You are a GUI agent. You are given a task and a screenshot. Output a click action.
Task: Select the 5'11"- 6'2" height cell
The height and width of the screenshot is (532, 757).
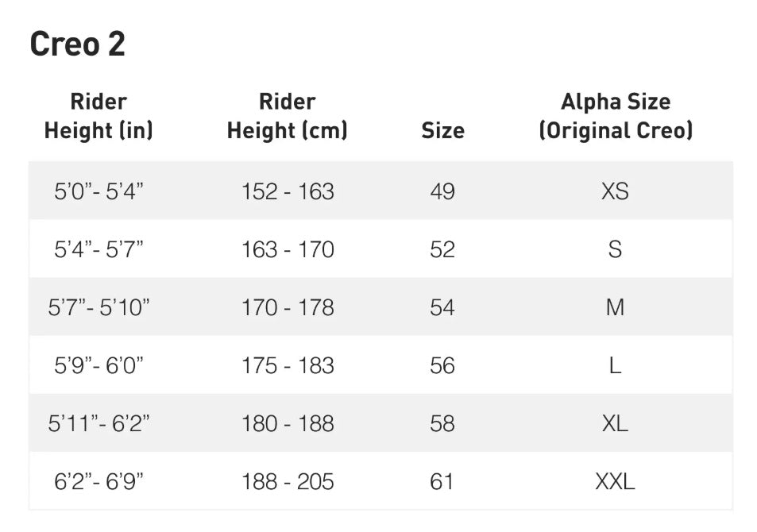98,423
